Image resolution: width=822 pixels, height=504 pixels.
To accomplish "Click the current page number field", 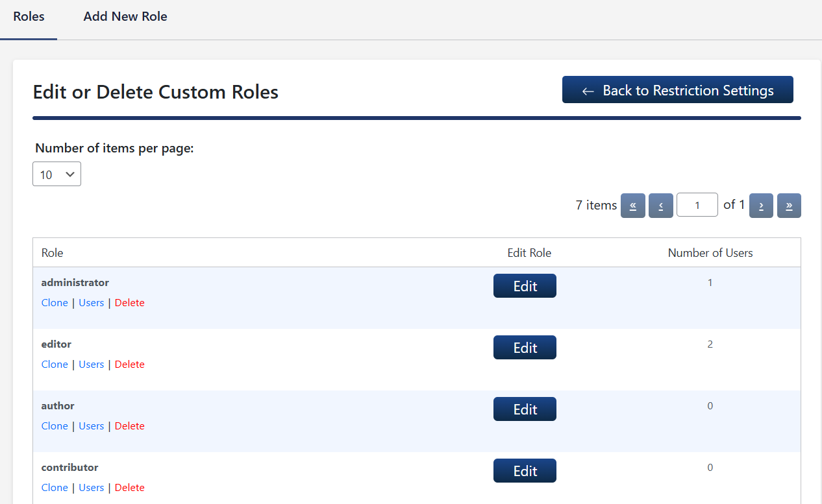I will click(x=697, y=206).
